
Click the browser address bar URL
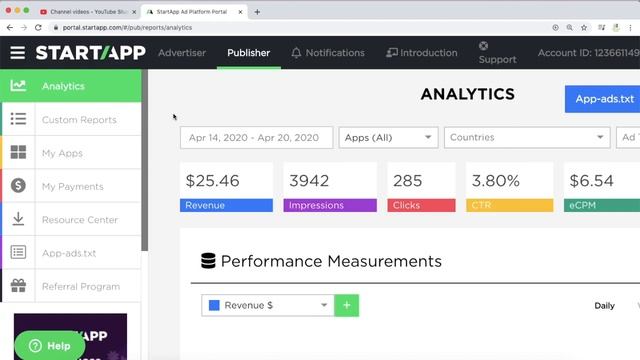click(x=127, y=27)
